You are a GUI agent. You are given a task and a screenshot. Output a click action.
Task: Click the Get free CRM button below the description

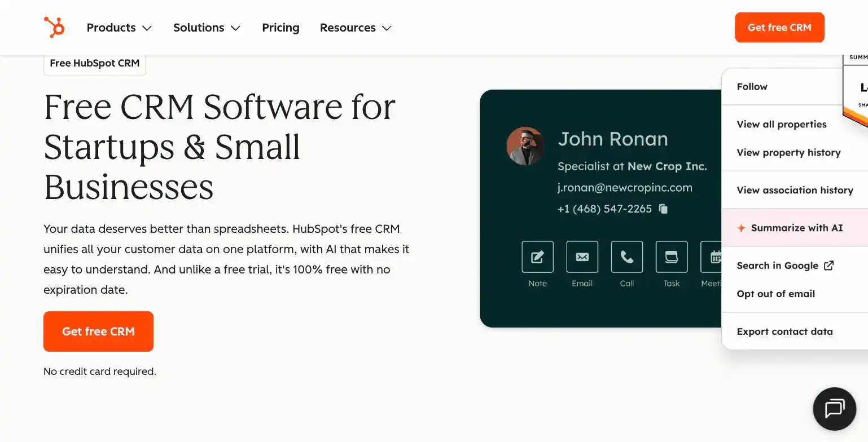click(98, 331)
